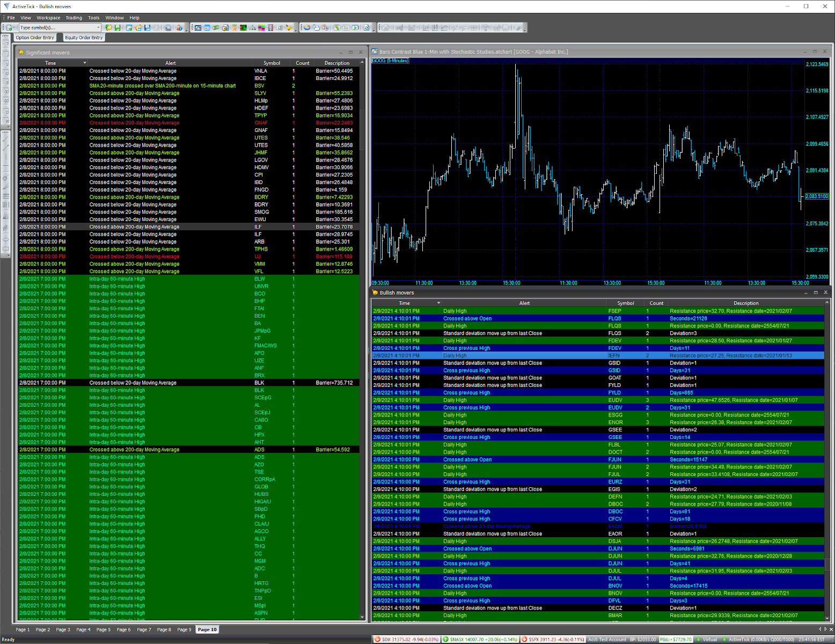Open the Type symbol(s) combo box dropdown
The height and width of the screenshot is (644, 835).
98,27
